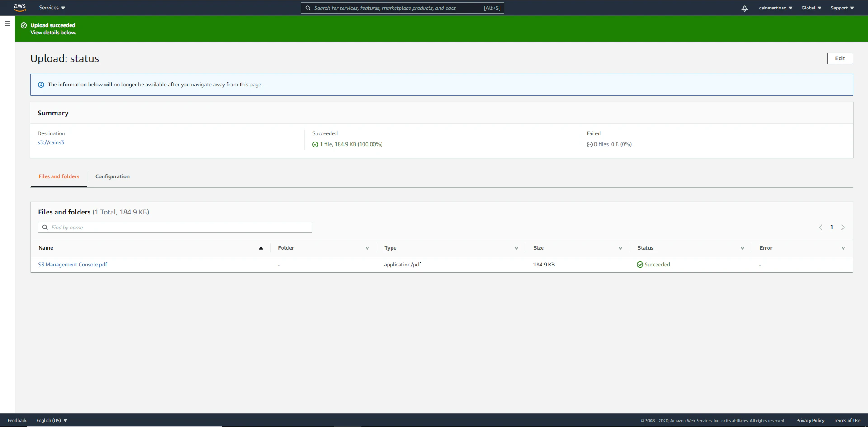Open the sidebar with the hamburger icon
868x427 pixels.
(x=7, y=24)
